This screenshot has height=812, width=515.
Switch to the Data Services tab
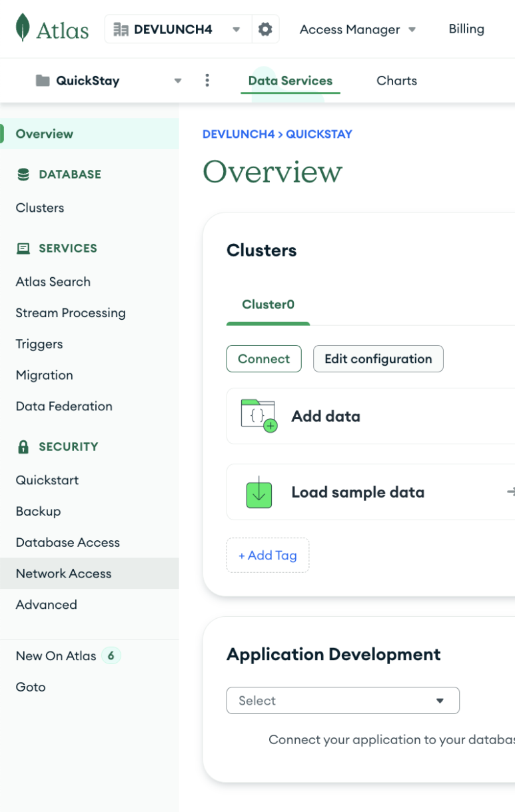click(x=290, y=81)
